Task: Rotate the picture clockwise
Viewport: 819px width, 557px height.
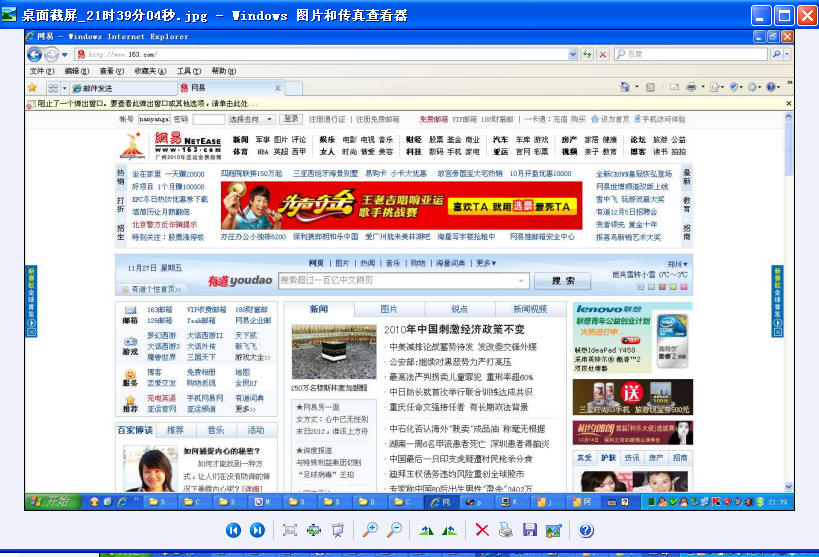Action: tap(426, 530)
